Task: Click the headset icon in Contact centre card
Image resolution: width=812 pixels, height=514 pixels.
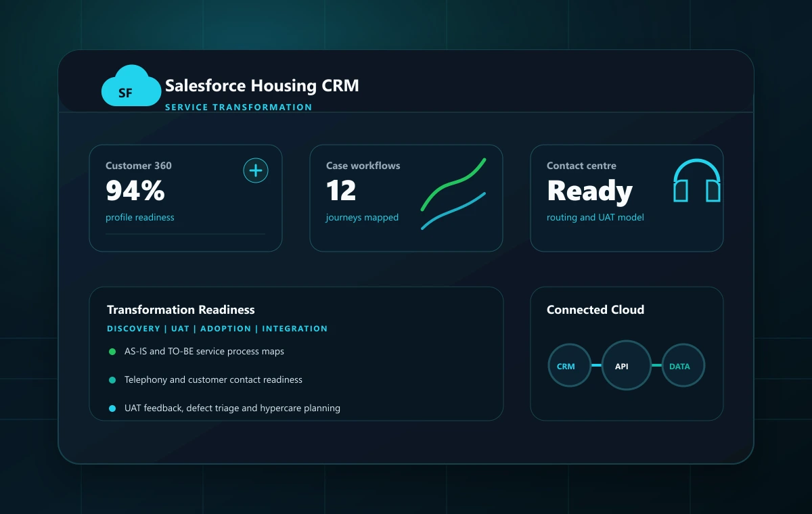Action: [697, 181]
